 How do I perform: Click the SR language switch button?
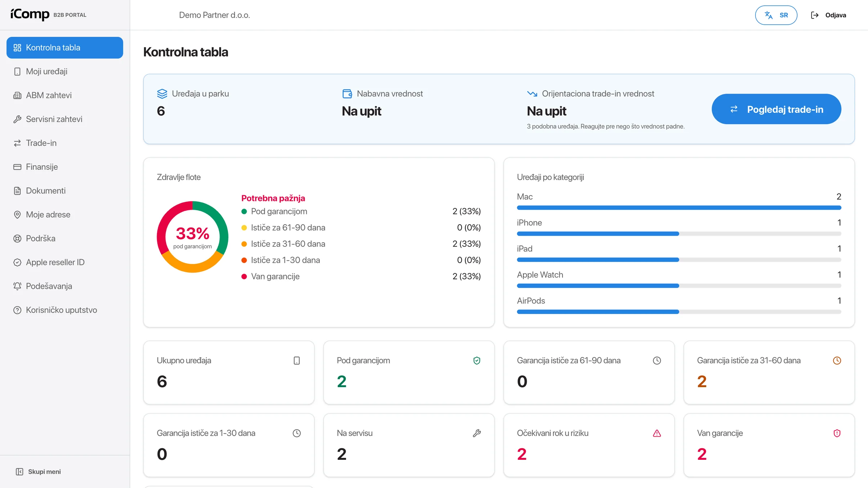pos(776,15)
